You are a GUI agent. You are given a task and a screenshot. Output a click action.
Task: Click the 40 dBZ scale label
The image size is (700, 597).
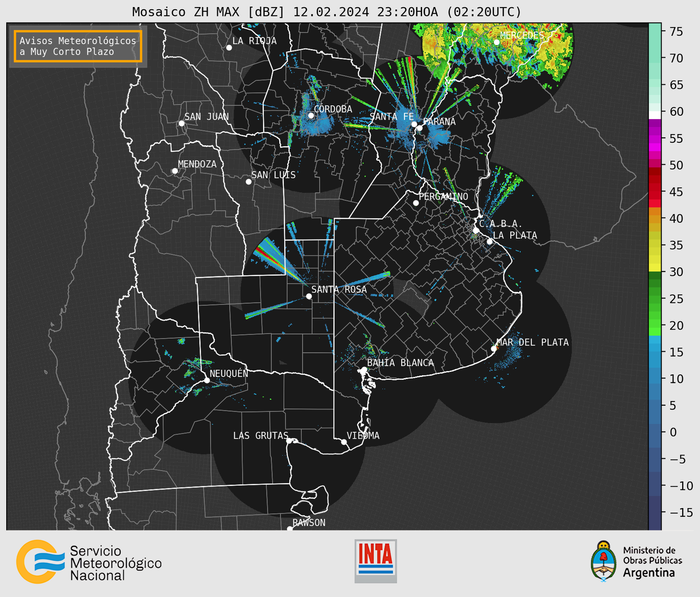pos(676,218)
